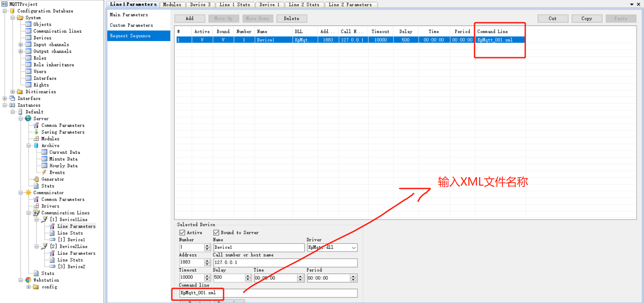Open the Webstation node icon
The height and width of the screenshot is (303, 644).
28,280
